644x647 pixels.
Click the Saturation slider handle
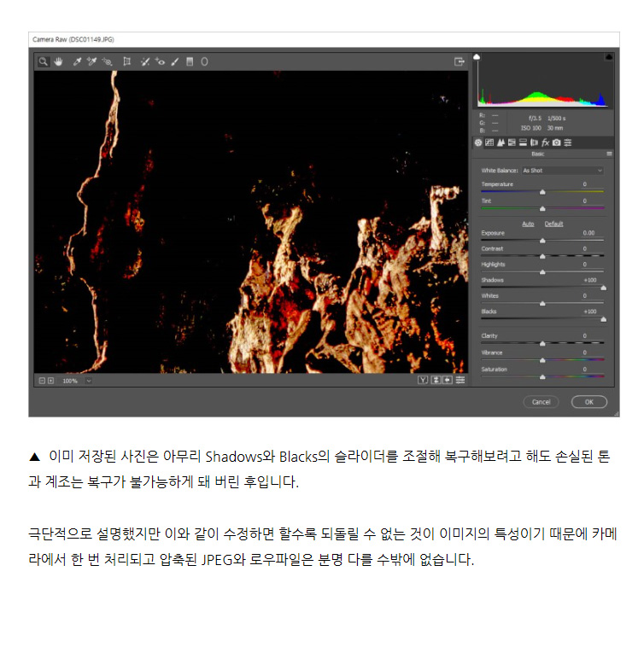[x=542, y=376]
